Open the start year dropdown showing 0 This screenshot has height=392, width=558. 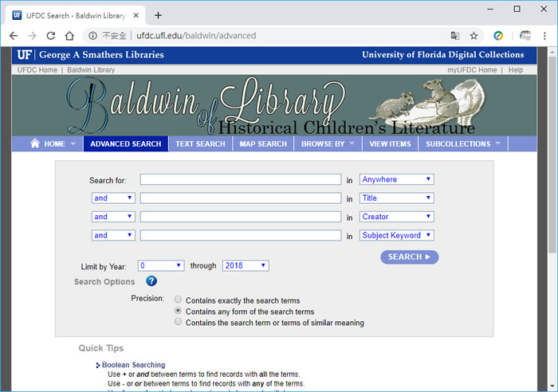[x=161, y=266]
